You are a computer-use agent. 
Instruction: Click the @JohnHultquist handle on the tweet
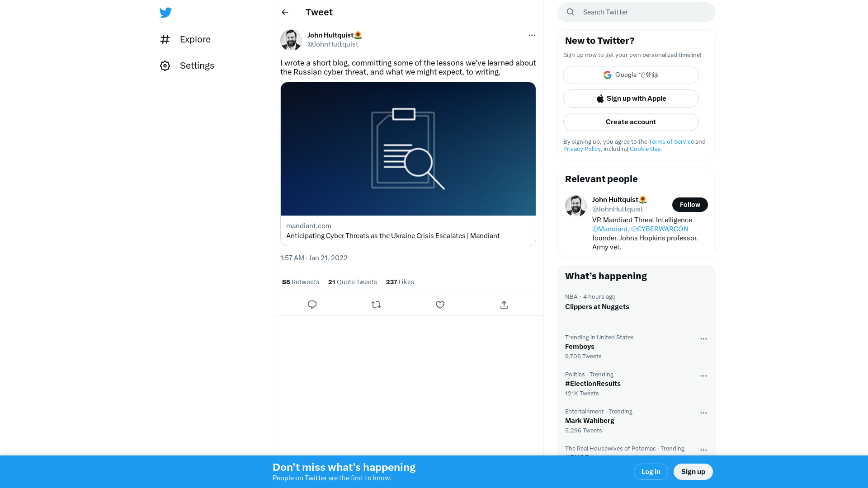(333, 44)
